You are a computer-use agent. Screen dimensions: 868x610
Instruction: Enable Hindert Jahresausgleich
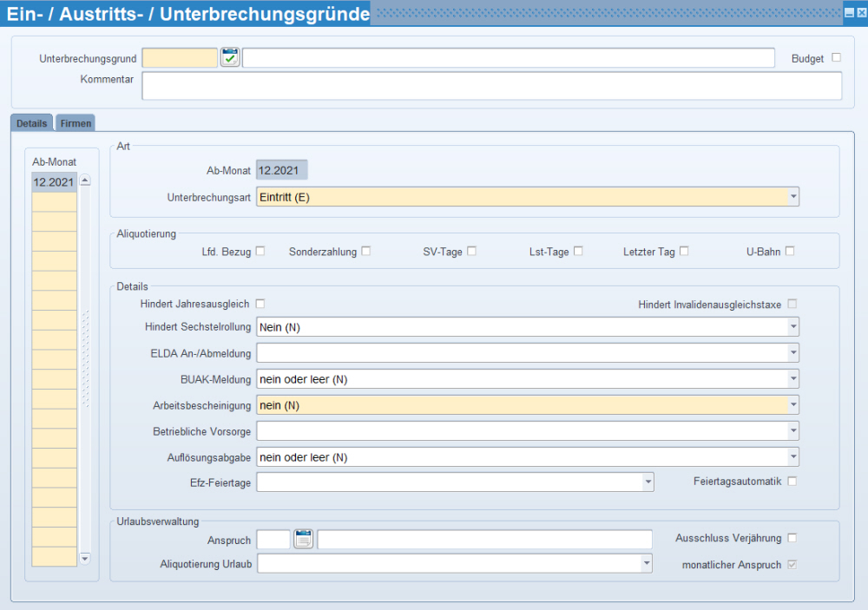click(260, 304)
